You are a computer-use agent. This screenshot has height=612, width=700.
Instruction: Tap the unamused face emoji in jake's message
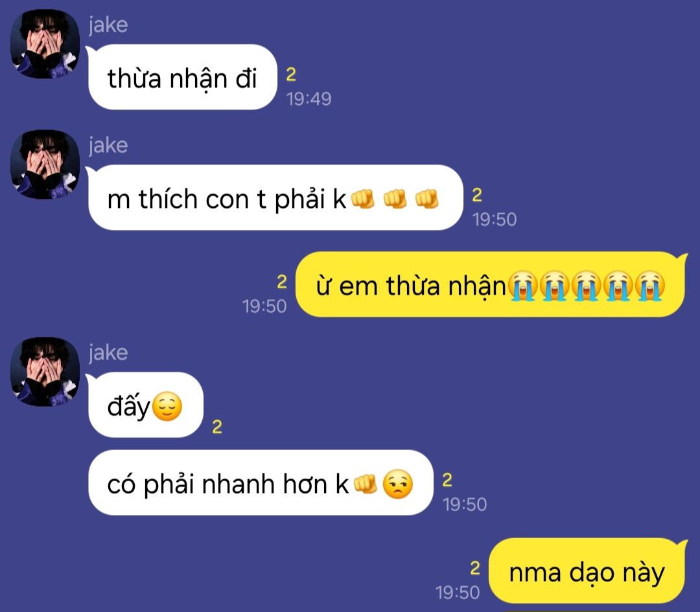[398, 484]
